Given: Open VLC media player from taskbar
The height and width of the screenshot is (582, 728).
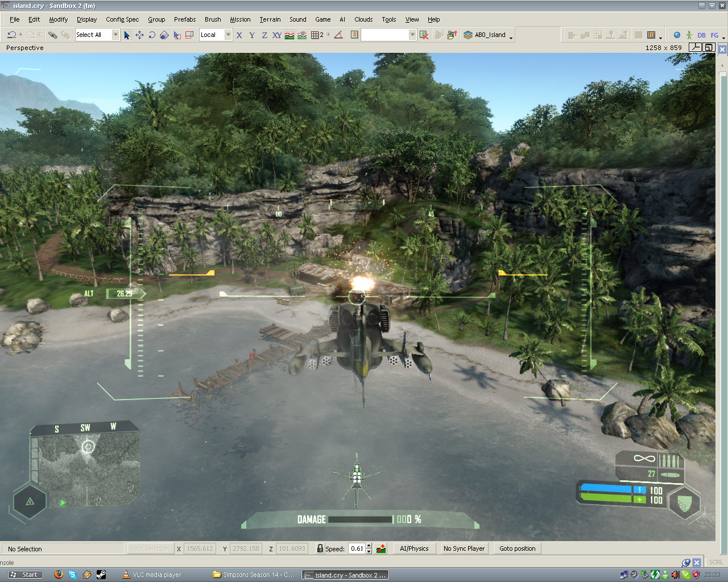Looking at the screenshot, I should pos(152,575).
